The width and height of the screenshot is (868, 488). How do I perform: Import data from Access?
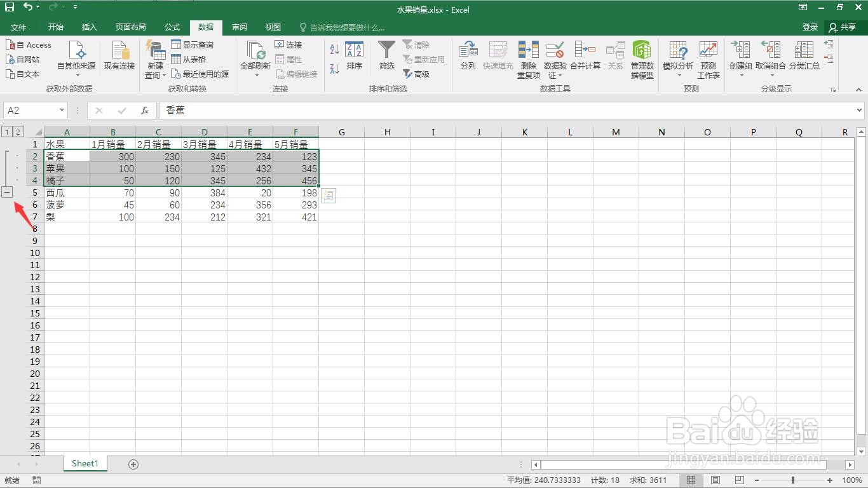[29, 45]
